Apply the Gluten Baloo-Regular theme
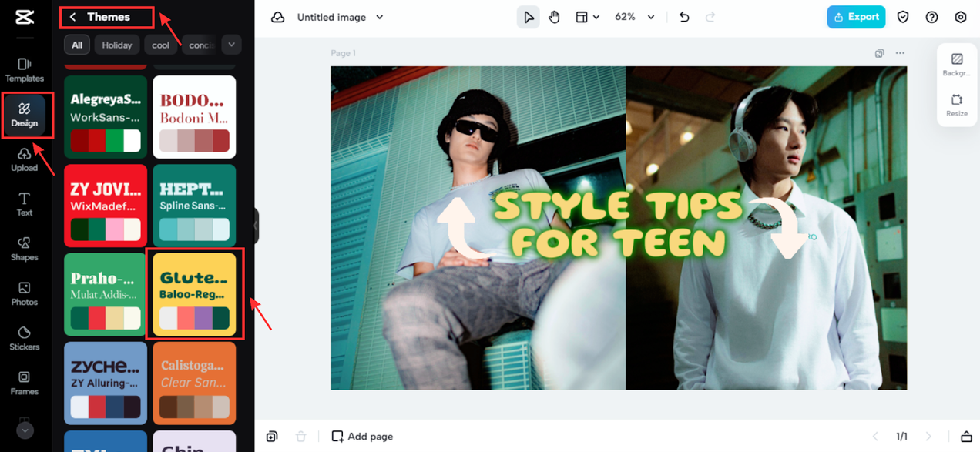The image size is (980, 452). [194, 295]
